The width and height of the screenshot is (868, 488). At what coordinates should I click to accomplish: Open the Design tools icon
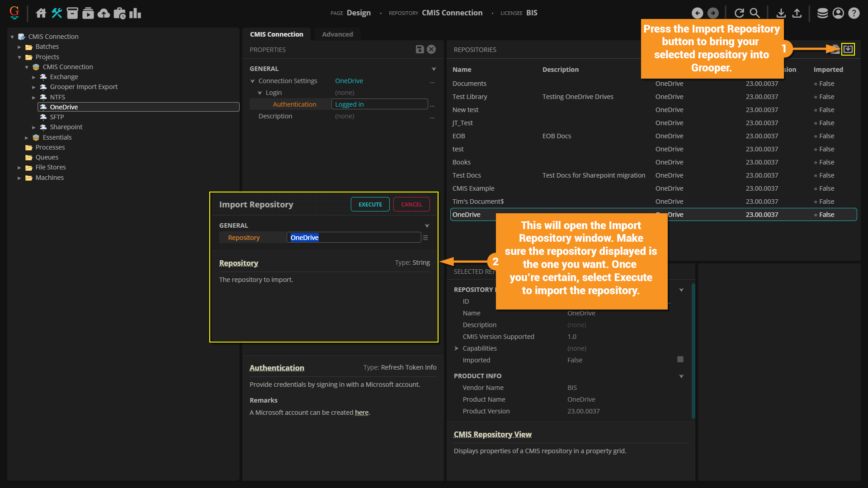point(57,13)
